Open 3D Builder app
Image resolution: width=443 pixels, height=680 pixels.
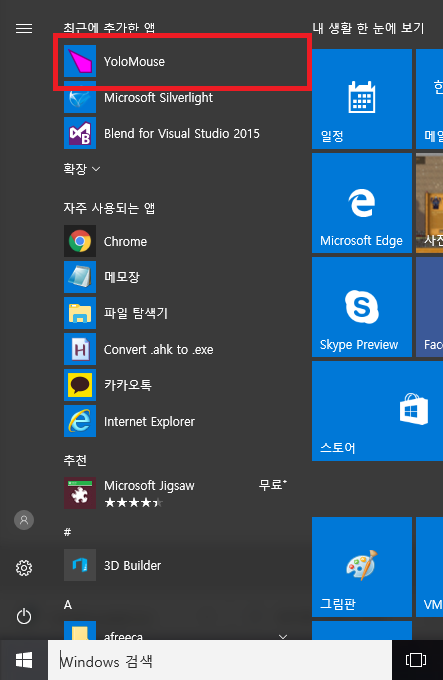180,565
